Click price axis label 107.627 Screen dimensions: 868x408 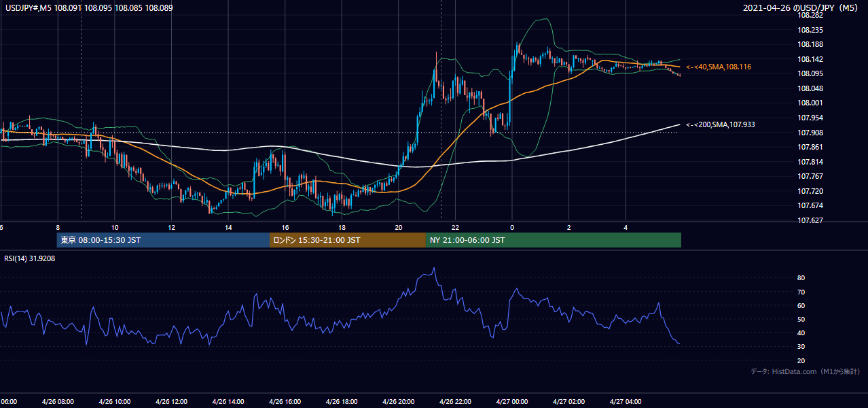810,220
